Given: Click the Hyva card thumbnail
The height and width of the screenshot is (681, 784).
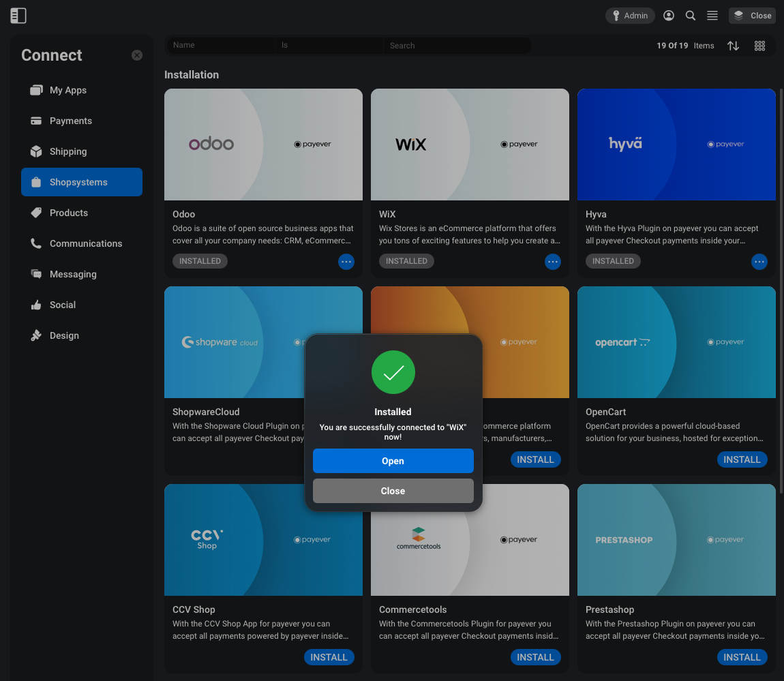Looking at the screenshot, I should pyautogui.click(x=676, y=145).
